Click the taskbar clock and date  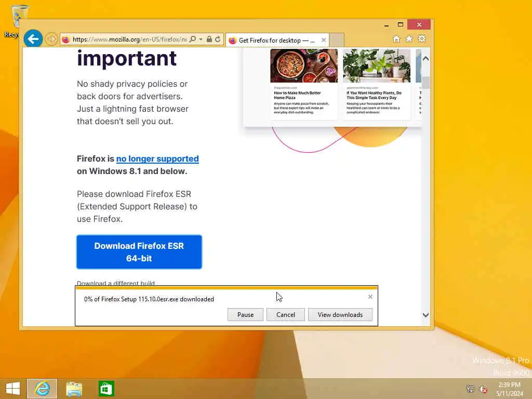509,389
